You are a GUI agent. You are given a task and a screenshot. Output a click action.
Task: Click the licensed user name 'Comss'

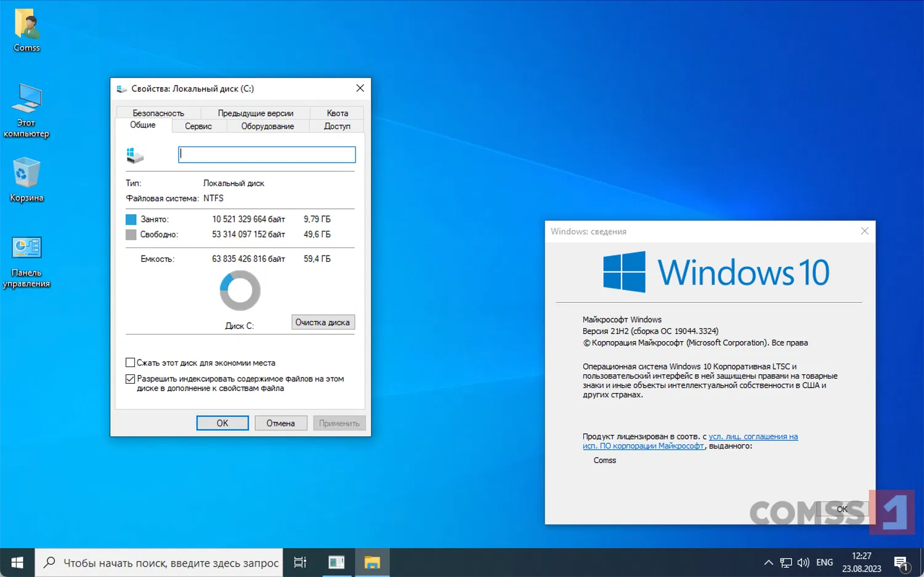[x=605, y=461]
